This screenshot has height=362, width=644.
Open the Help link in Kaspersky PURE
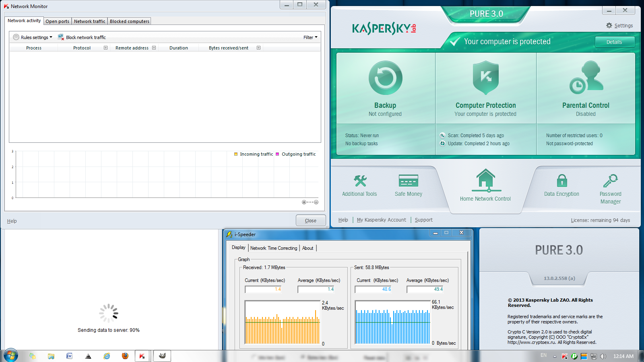(x=343, y=220)
